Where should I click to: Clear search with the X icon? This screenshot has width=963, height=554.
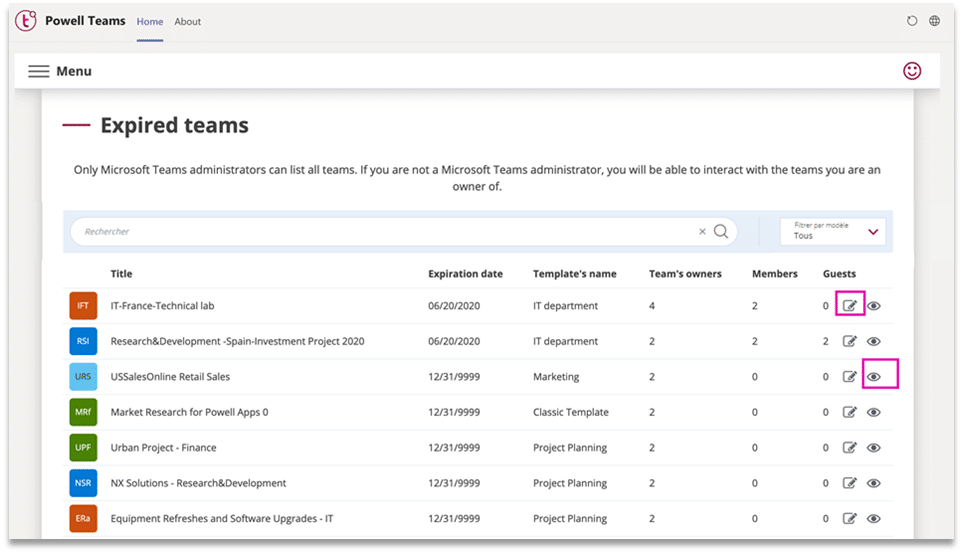tap(702, 232)
